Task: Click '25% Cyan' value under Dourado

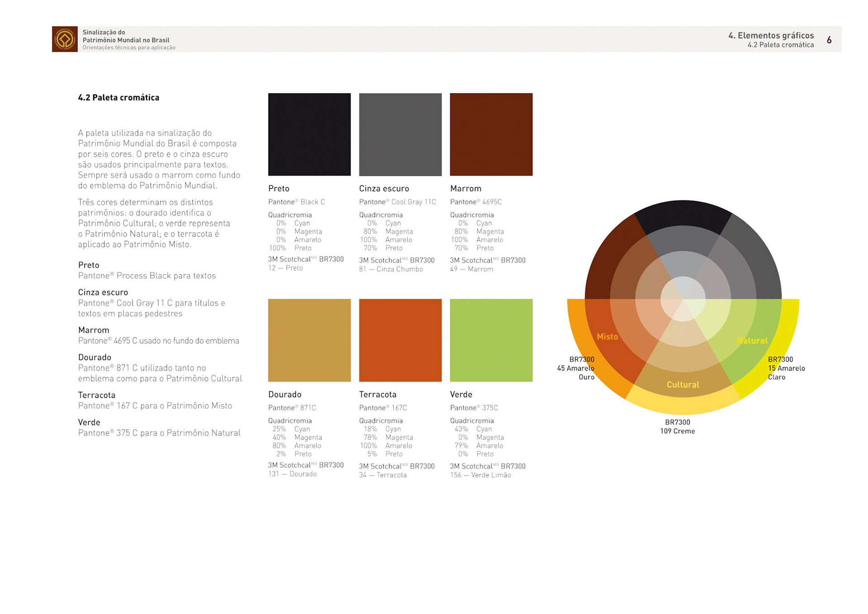Action: pos(291,429)
